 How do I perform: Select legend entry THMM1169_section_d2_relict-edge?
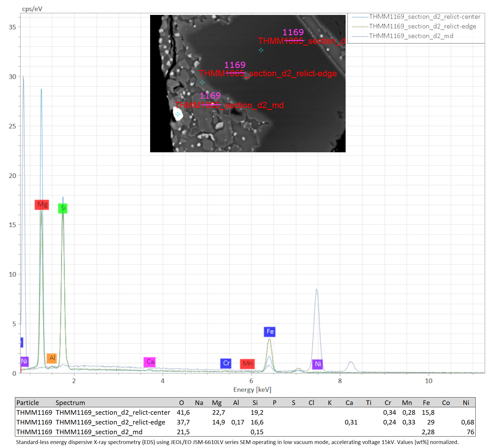[x=423, y=26]
